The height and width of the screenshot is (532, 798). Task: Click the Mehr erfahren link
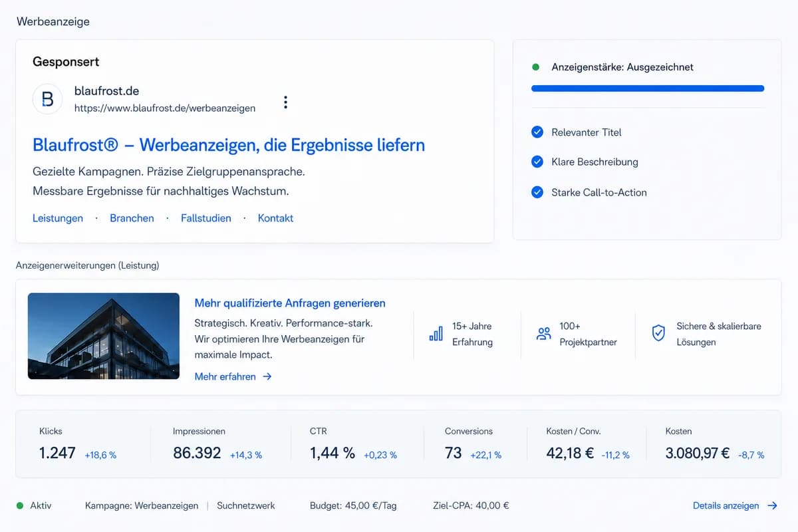[x=225, y=376]
